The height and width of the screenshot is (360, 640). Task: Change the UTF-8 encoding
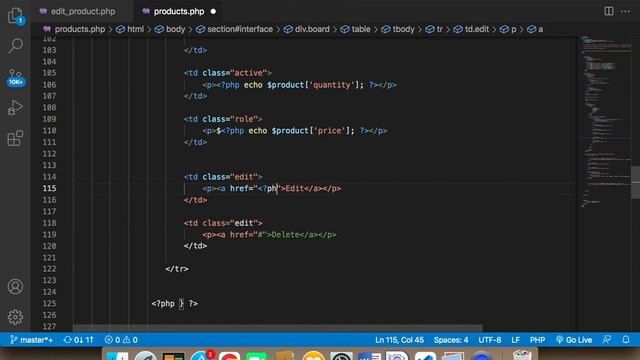pos(490,340)
